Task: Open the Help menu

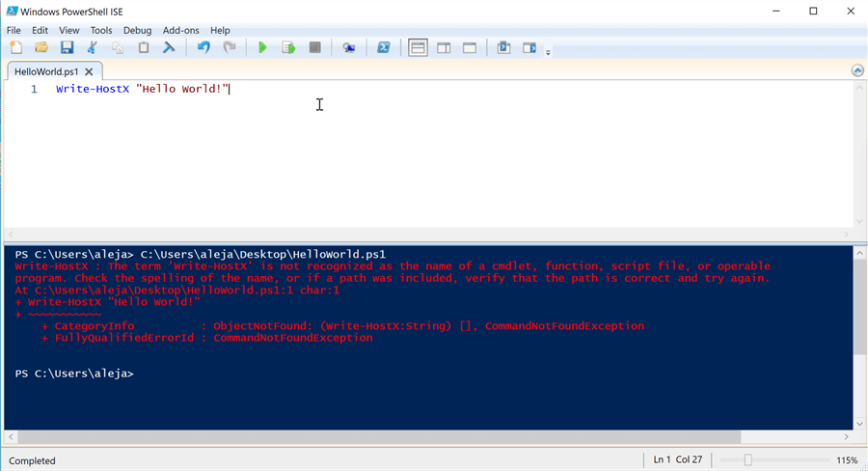Action: pyautogui.click(x=220, y=31)
